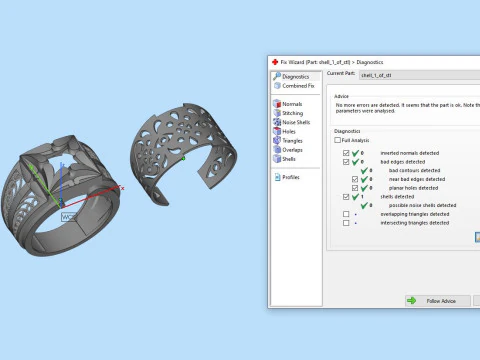
Task: Click green checkmark beside possible noise shells
Action: click(364, 205)
